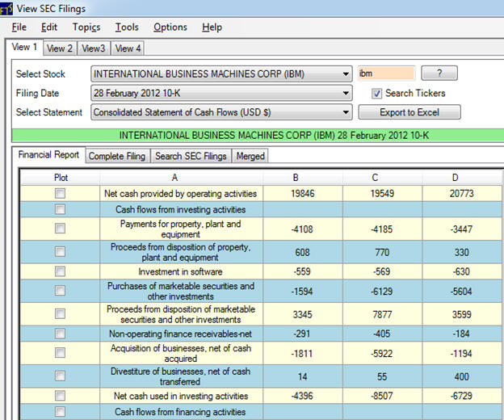Select the cell with value 19846
Image resolution: width=504 pixels, height=420 pixels.
tap(302, 194)
